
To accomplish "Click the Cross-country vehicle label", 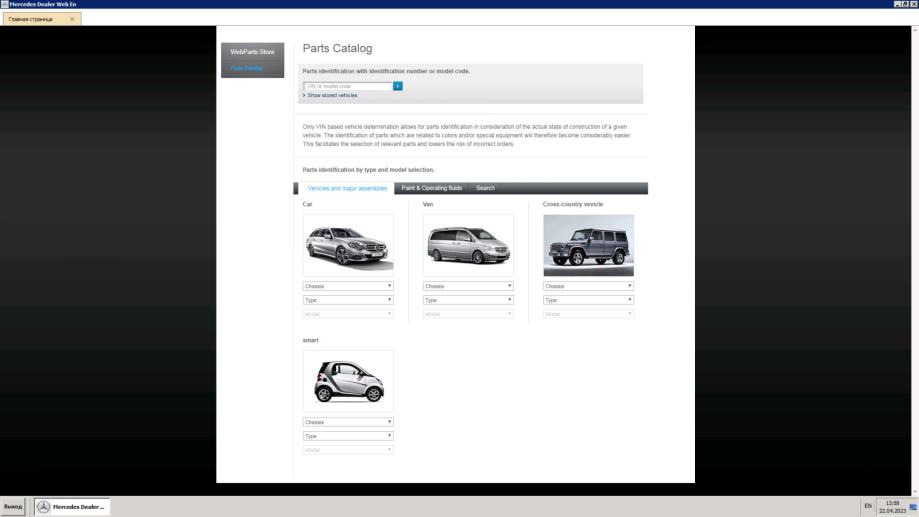I will (573, 205).
